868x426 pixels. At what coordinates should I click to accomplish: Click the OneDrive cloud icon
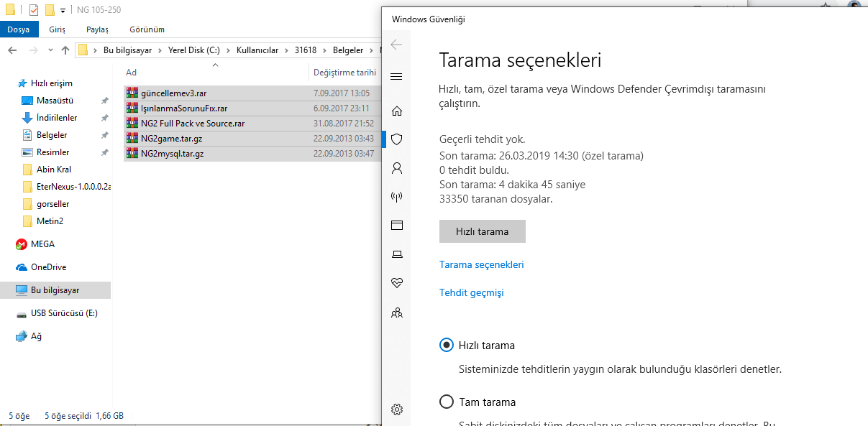tap(22, 267)
